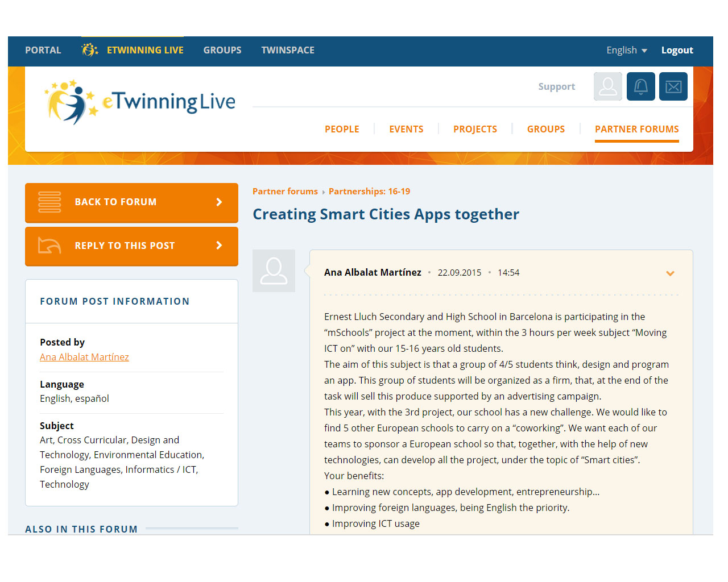Open the notifications bell icon
The width and height of the screenshot is (728, 582).
pyautogui.click(x=641, y=86)
